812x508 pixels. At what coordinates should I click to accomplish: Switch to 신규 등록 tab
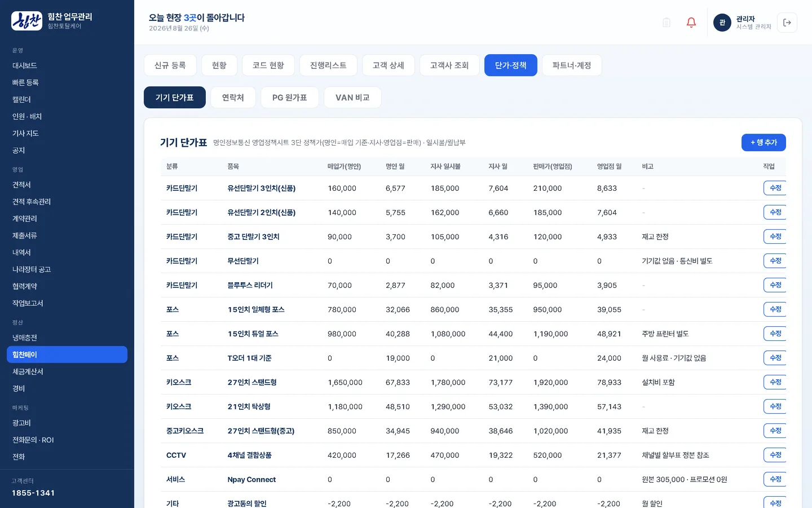pyautogui.click(x=170, y=65)
